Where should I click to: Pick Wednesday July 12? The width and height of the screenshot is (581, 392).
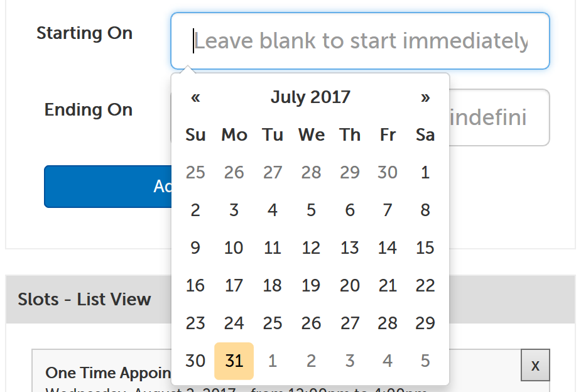(x=311, y=248)
